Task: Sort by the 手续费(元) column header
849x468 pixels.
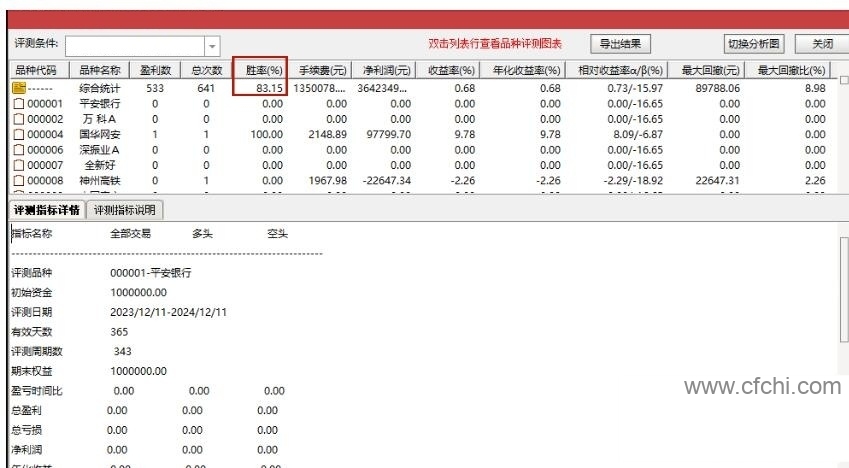Action: (x=321, y=70)
